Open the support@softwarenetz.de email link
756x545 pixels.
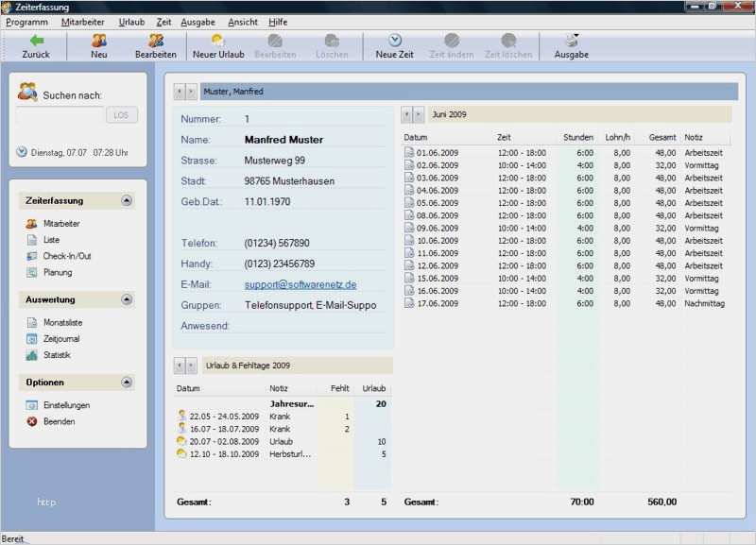point(301,285)
